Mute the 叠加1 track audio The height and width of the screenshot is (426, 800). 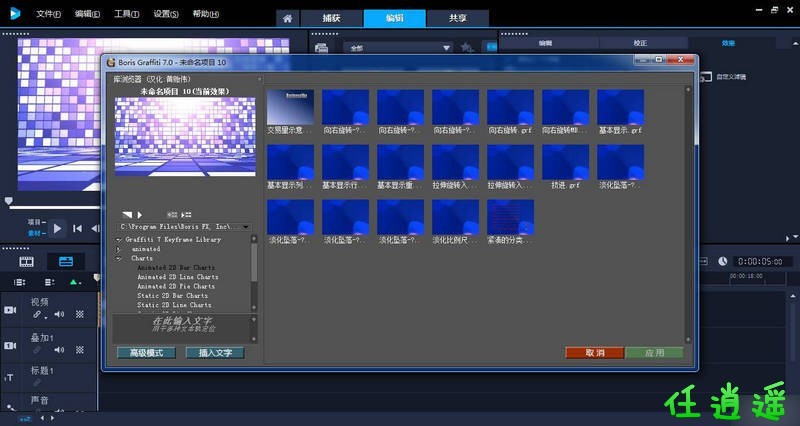point(59,350)
